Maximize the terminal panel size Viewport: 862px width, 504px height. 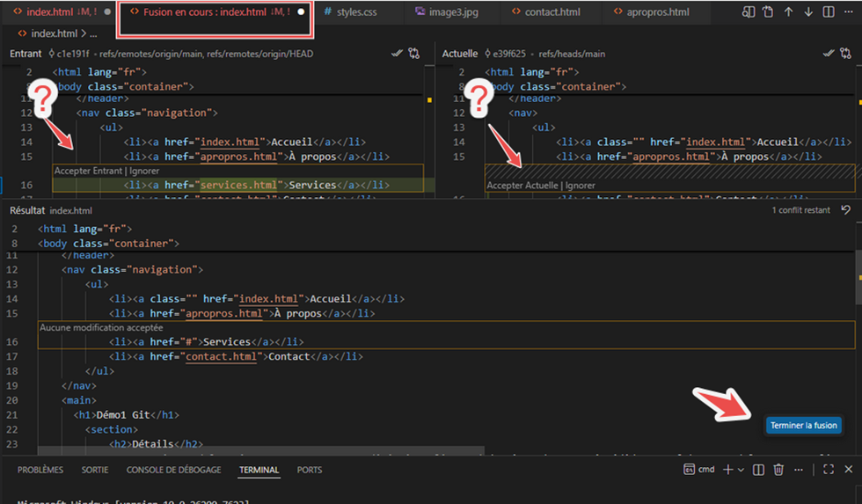click(829, 470)
